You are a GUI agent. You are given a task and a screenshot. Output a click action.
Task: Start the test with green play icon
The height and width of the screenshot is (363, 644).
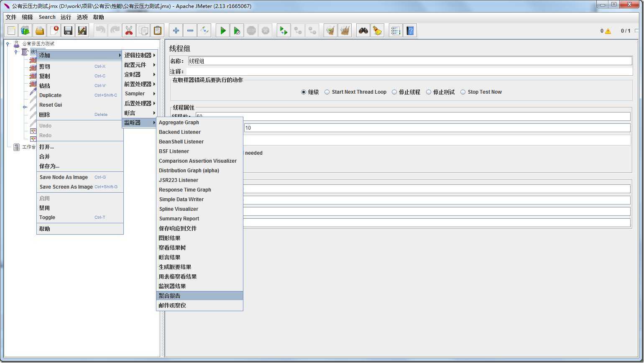(223, 31)
